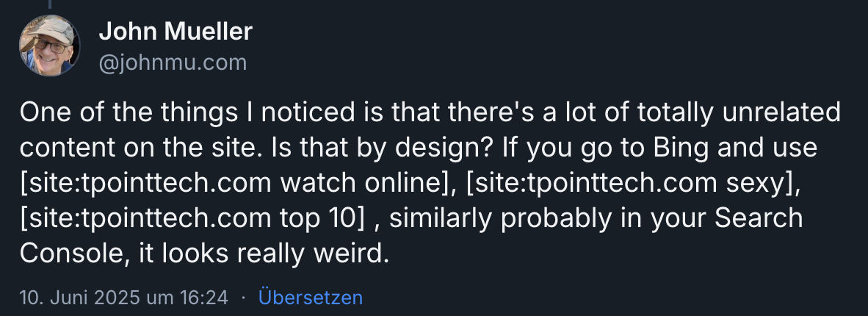The width and height of the screenshot is (868, 316).
Task: Click the thread connector line above the avatar
Action: [49, 4]
